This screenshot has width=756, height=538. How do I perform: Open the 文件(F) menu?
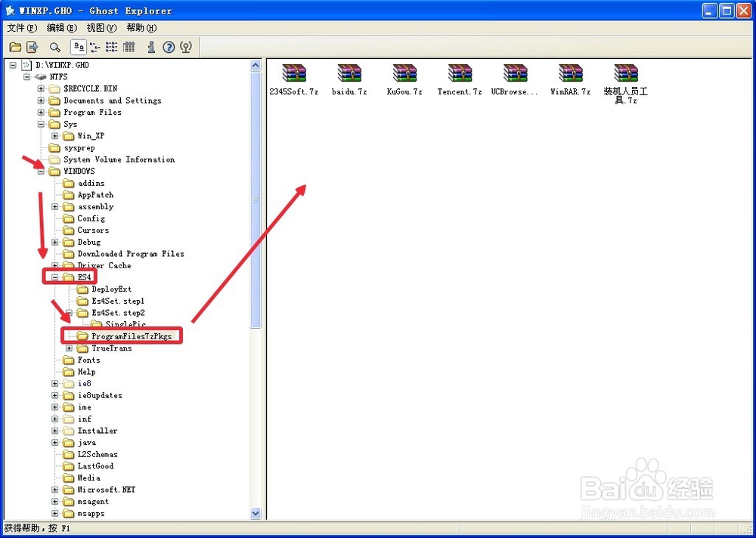click(x=22, y=27)
